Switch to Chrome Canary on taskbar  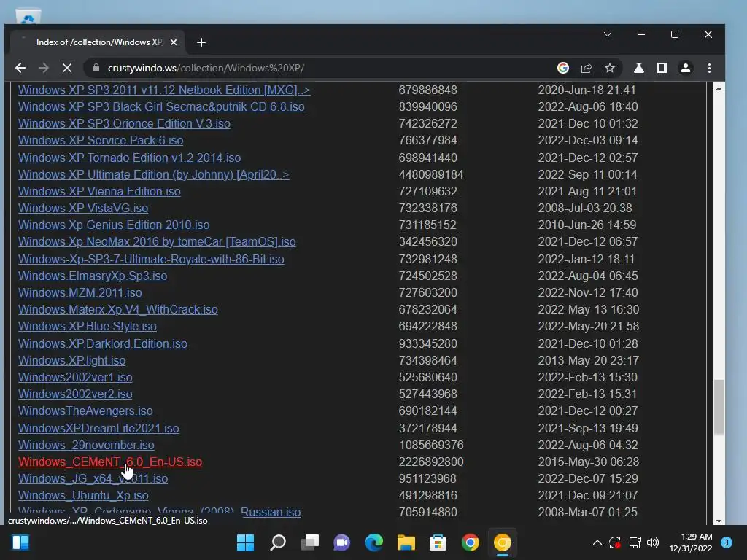click(x=502, y=542)
